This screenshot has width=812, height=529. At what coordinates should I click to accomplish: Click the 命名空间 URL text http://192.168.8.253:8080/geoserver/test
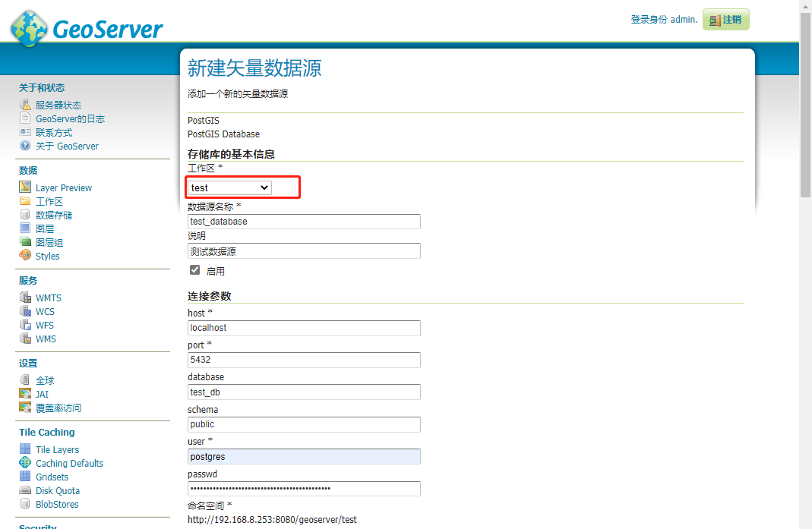[x=272, y=520]
